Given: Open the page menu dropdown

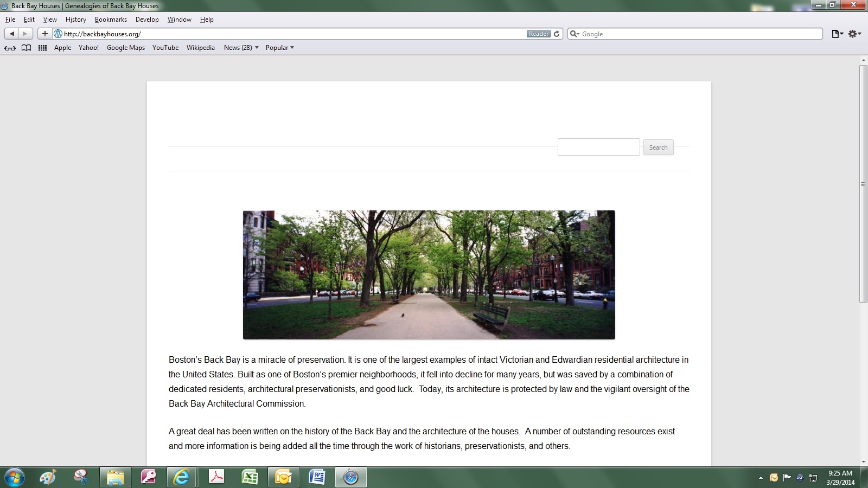Looking at the screenshot, I should (x=837, y=34).
